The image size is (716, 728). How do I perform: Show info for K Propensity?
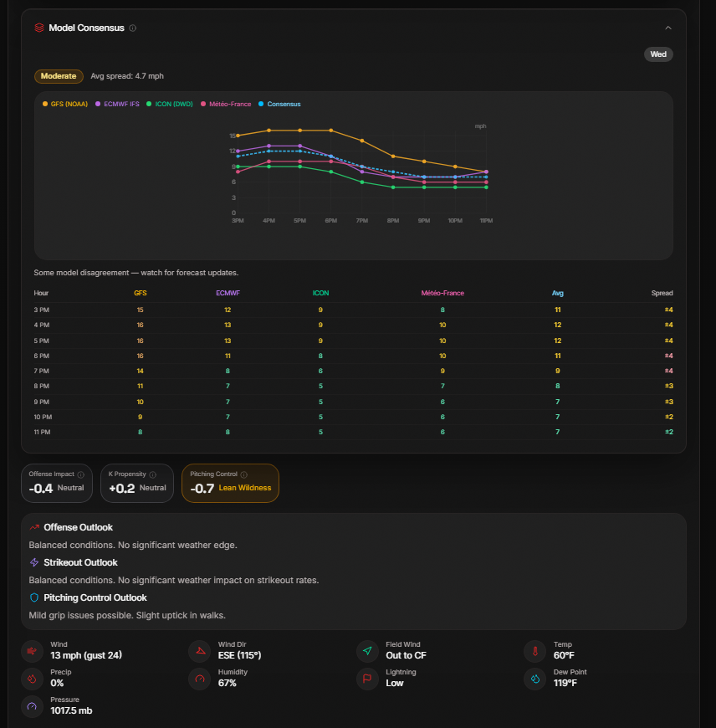(x=153, y=474)
